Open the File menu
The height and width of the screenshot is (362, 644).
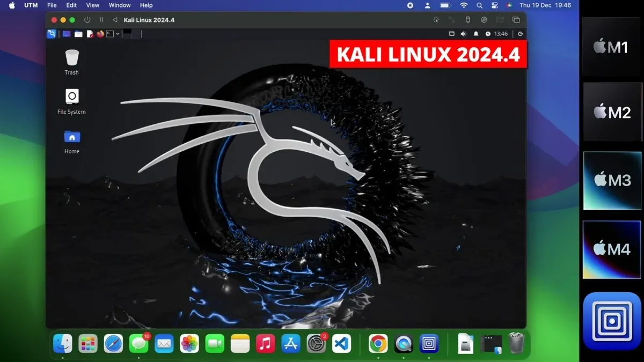(52, 5)
